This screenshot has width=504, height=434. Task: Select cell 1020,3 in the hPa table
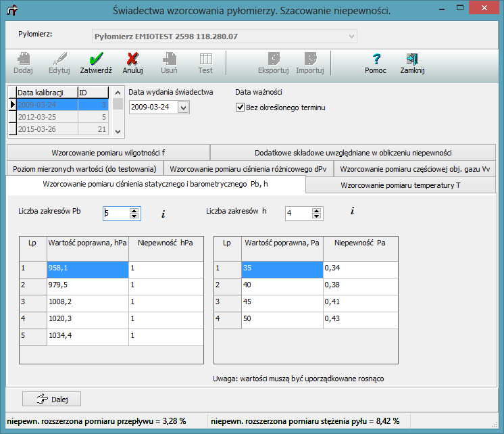click(88, 320)
